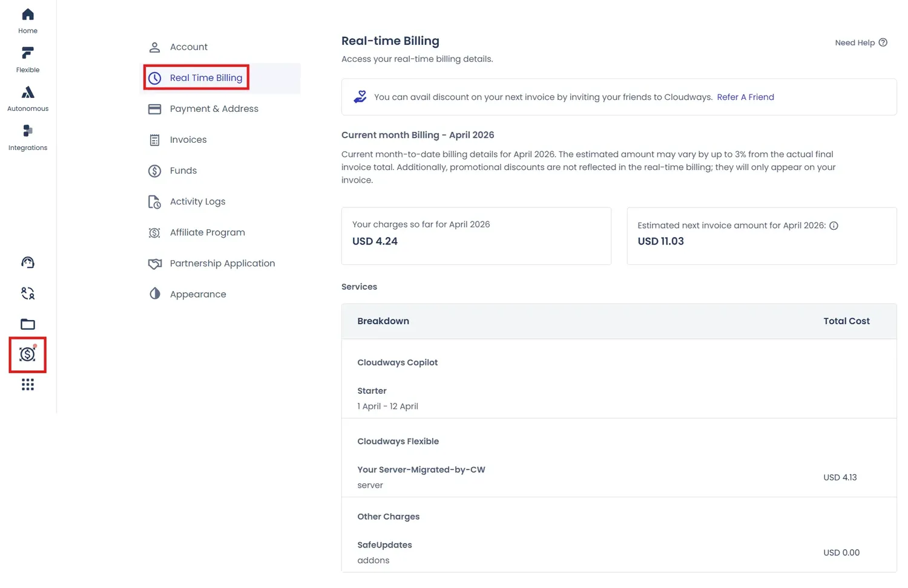
Task: Open Partnership Application page
Action: pos(223,263)
